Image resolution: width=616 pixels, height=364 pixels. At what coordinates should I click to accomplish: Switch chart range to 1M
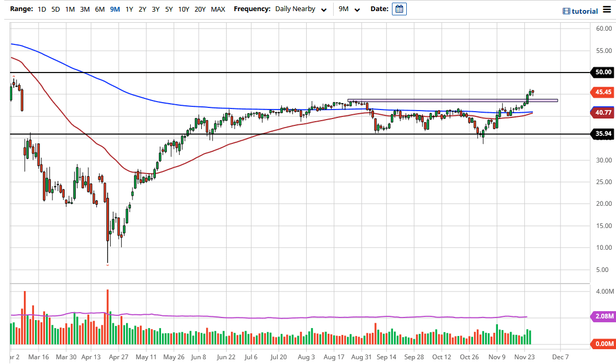[70, 9]
